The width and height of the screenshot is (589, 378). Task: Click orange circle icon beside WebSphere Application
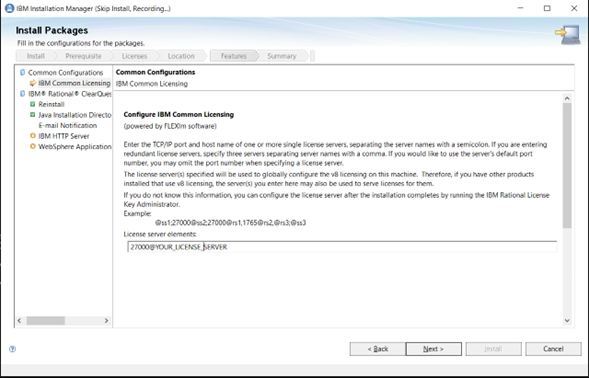point(33,146)
